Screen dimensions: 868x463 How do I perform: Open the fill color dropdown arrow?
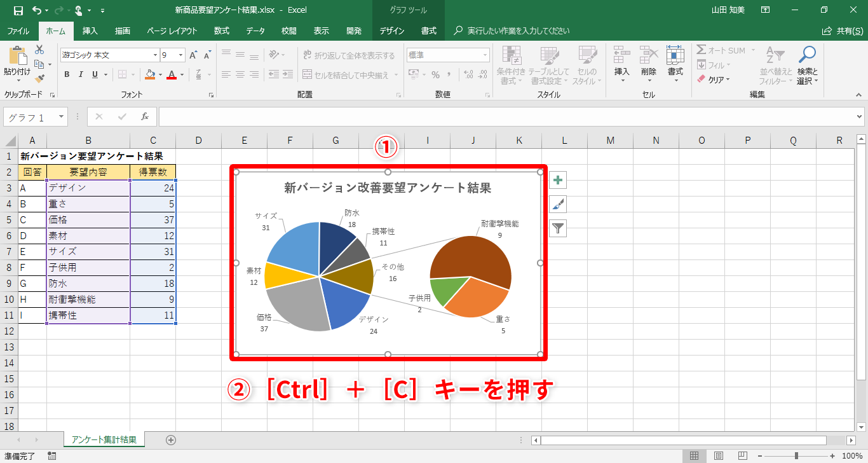159,74
